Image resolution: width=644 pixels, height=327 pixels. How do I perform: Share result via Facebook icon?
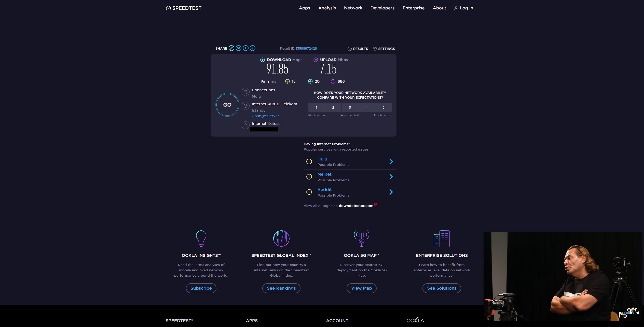click(245, 48)
